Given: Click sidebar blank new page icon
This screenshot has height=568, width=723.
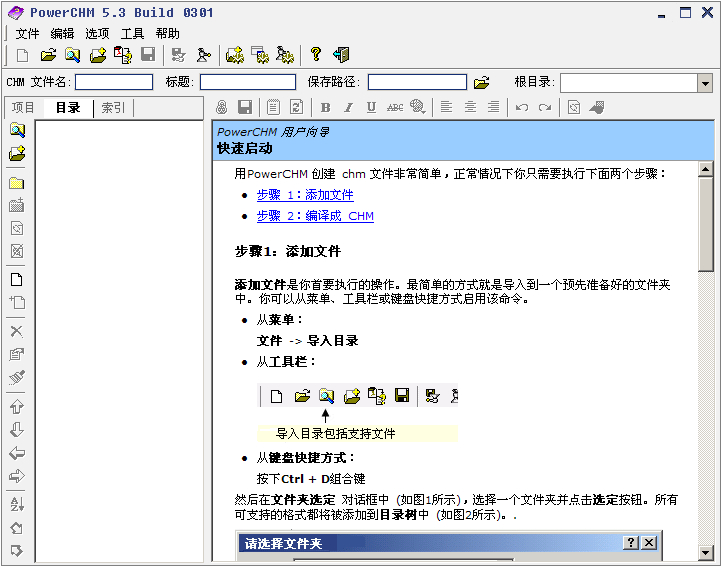Looking at the screenshot, I should tap(17, 280).
